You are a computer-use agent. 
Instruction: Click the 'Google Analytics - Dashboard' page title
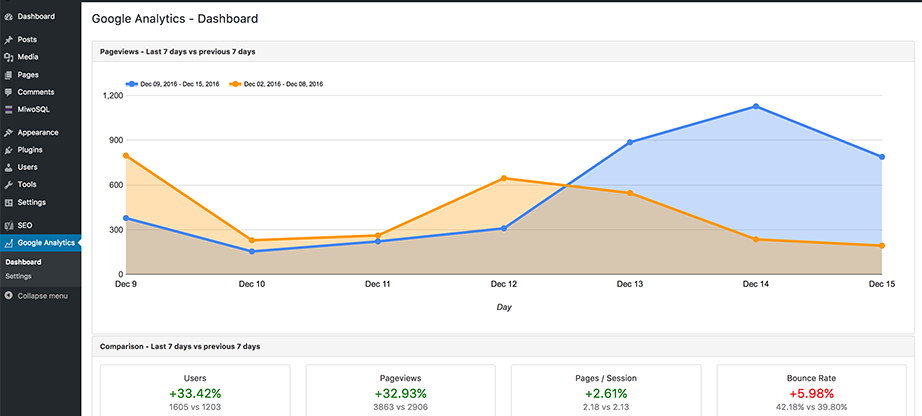pos(175,19)
